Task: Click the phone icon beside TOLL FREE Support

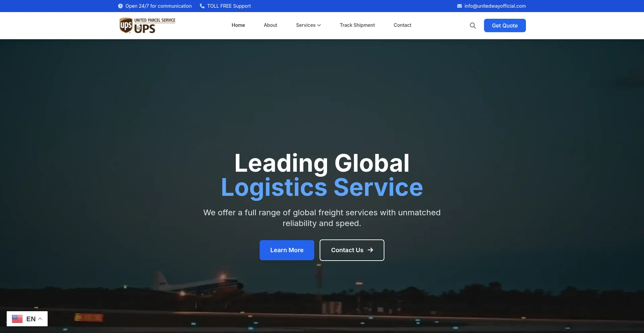Action: click(202, 6)
